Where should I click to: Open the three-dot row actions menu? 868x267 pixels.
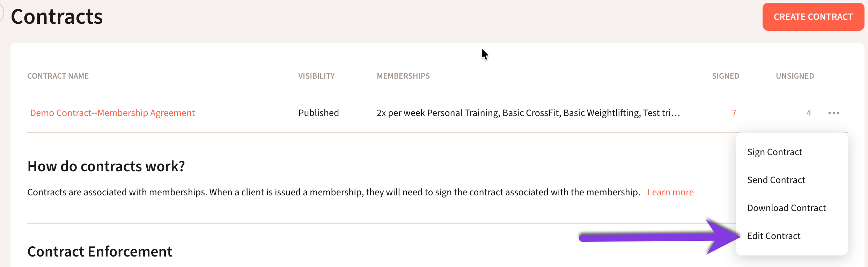pyautogui.click(x=833, y=113)
